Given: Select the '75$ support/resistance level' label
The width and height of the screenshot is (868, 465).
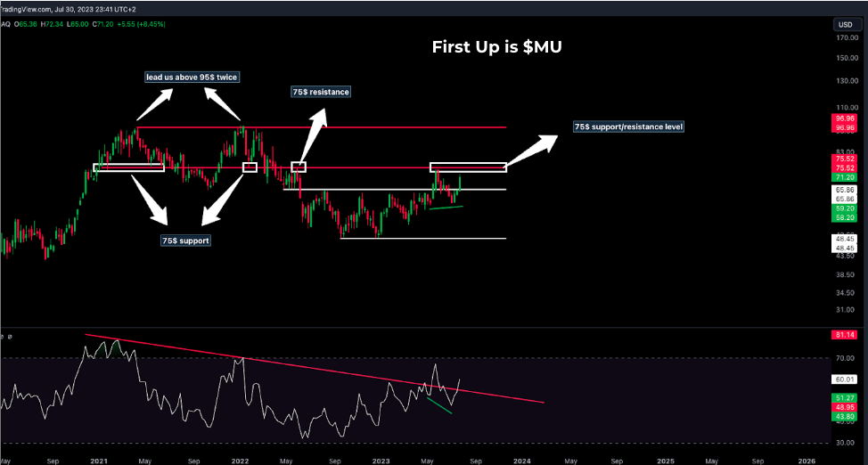Looking at the screenshot, I should (628, 127).
